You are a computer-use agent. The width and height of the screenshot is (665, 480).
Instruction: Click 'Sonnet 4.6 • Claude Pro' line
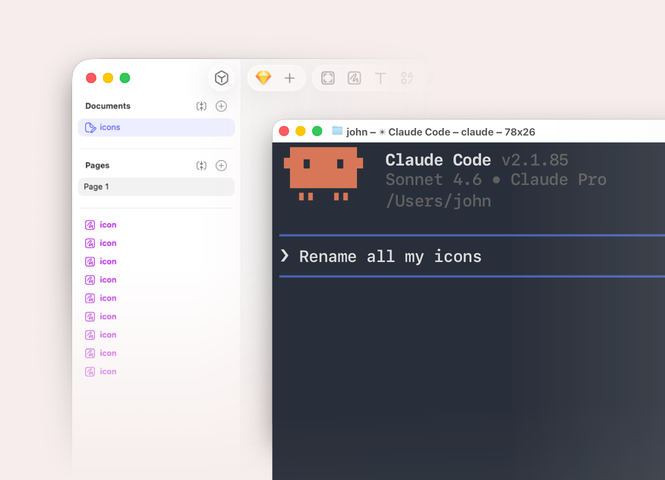pos(496,180)
